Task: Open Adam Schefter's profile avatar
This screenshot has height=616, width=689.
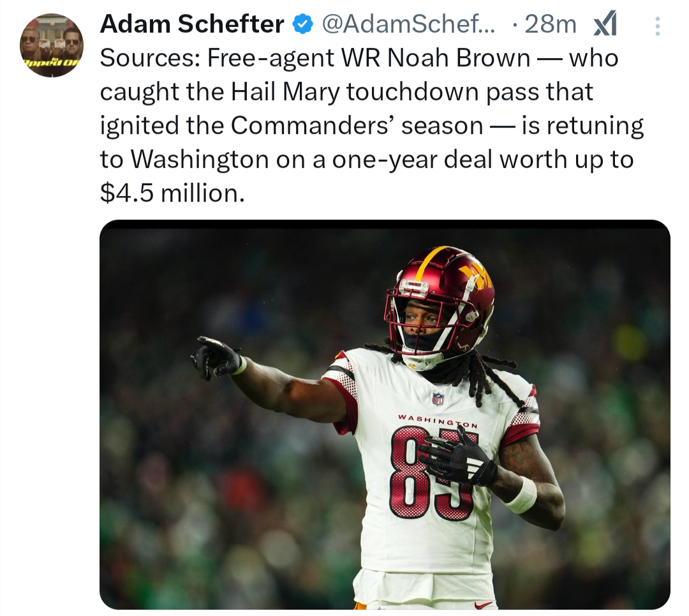Action: (x=52, y=45)
